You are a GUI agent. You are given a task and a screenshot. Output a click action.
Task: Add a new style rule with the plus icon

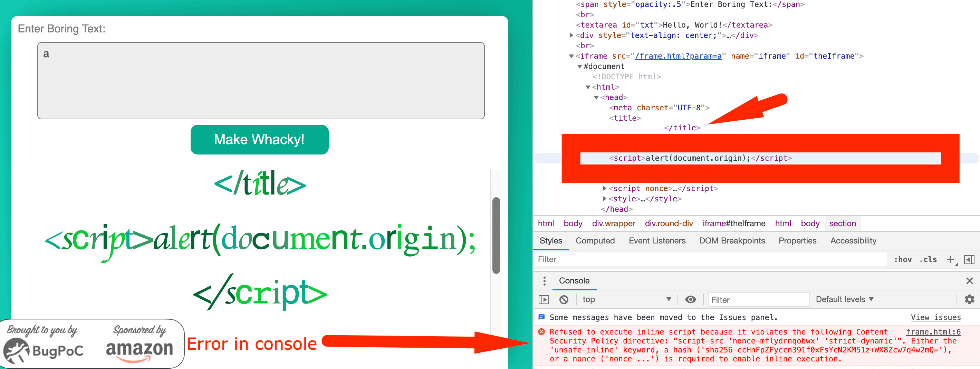click(950, 259)
